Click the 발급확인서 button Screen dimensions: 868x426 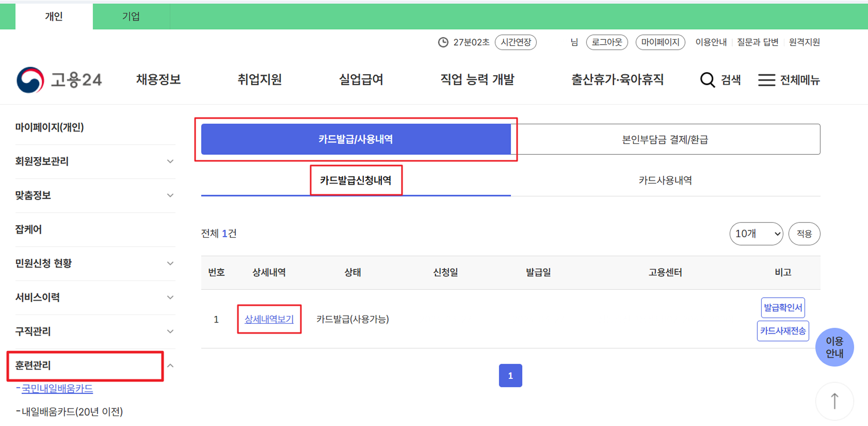click(783, 308)
